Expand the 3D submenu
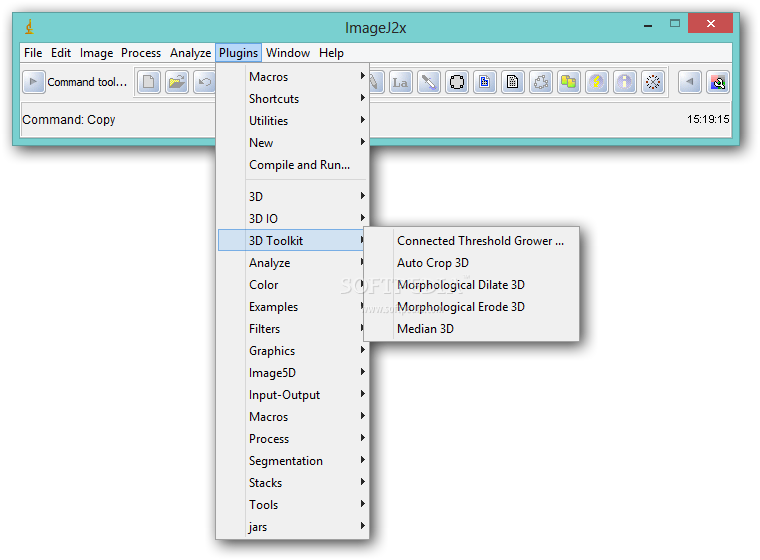 coord(293,196)
